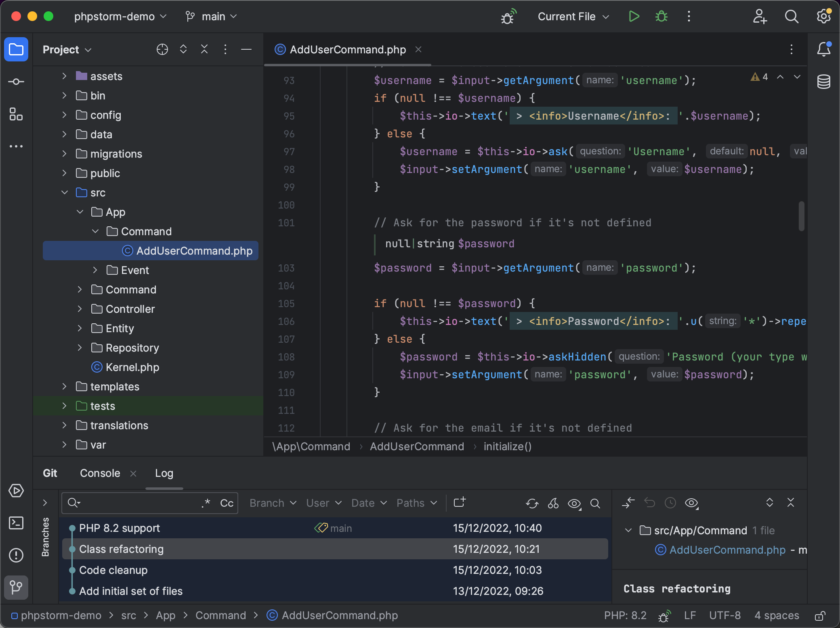Click the notifications bell icon top right
This screenshot has width=840, height=628.
point(823,49)
